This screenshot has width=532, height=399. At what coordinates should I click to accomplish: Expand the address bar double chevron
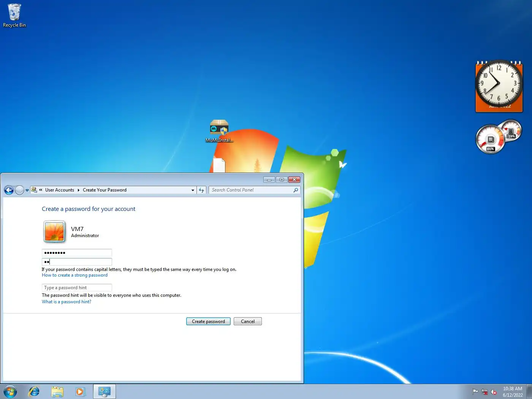pyautogui.click(x=41, y=190)
